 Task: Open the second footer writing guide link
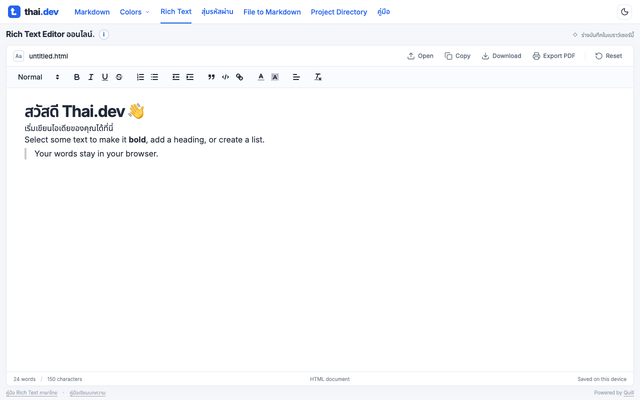point(87,393)
